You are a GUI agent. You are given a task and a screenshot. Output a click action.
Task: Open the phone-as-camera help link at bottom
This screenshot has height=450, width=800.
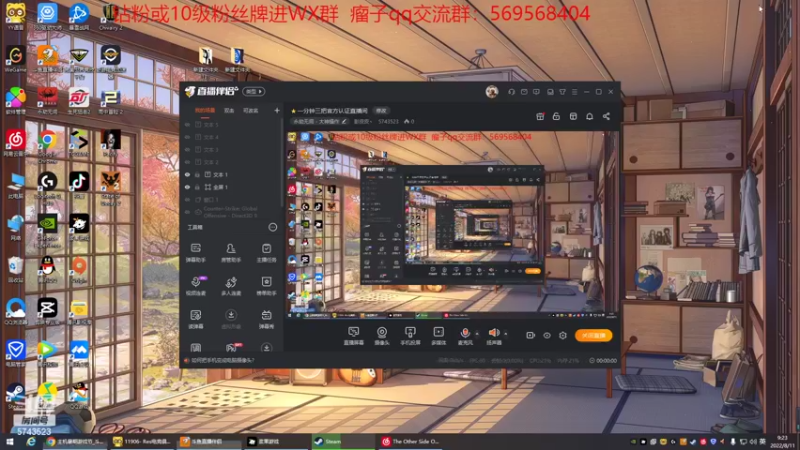pyautogui.click(x=222, y=360)
